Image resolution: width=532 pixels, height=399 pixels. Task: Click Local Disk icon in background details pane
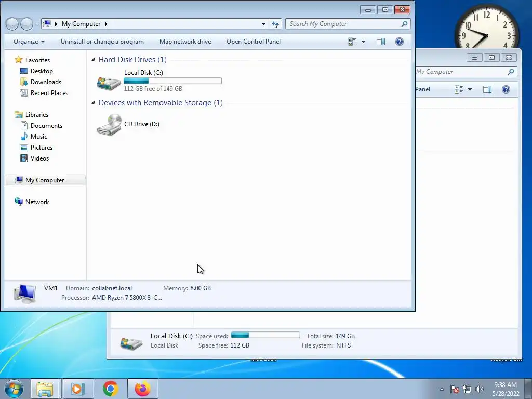[131, 343]
